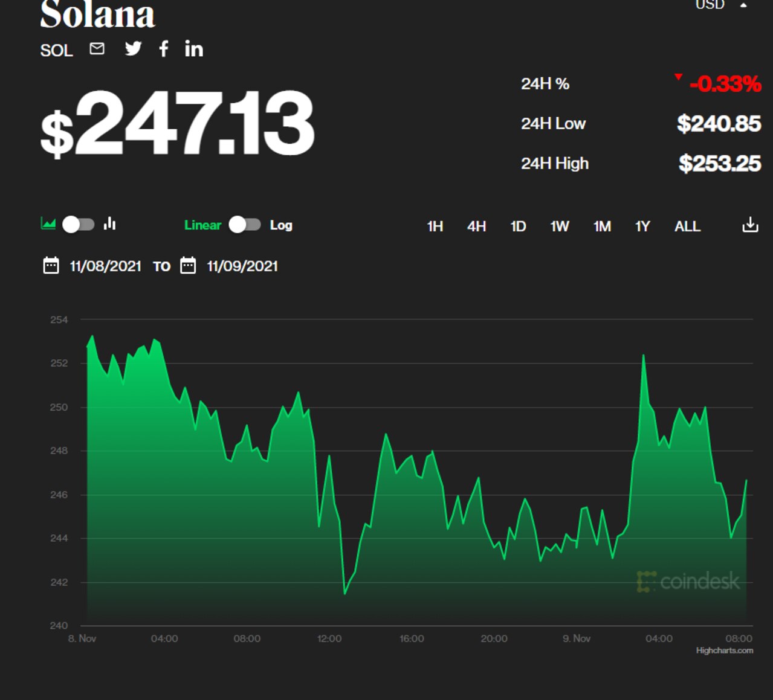
Task: Click the -0.33% 24H change value
Action: pyautogui.click(x=725, y=84)
